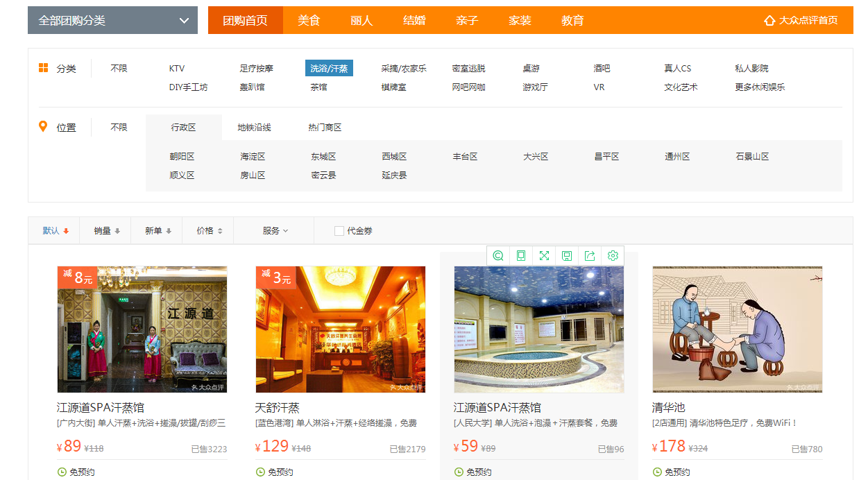Click the orange location pin beside 位置

point(43,126)
